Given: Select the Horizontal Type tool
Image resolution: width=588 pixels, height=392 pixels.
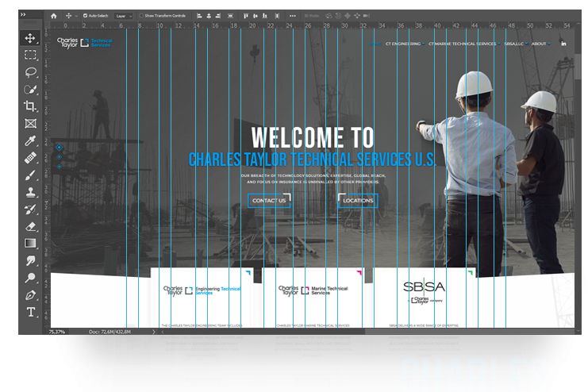Looking at the screenshot, I should coord(30,312).
